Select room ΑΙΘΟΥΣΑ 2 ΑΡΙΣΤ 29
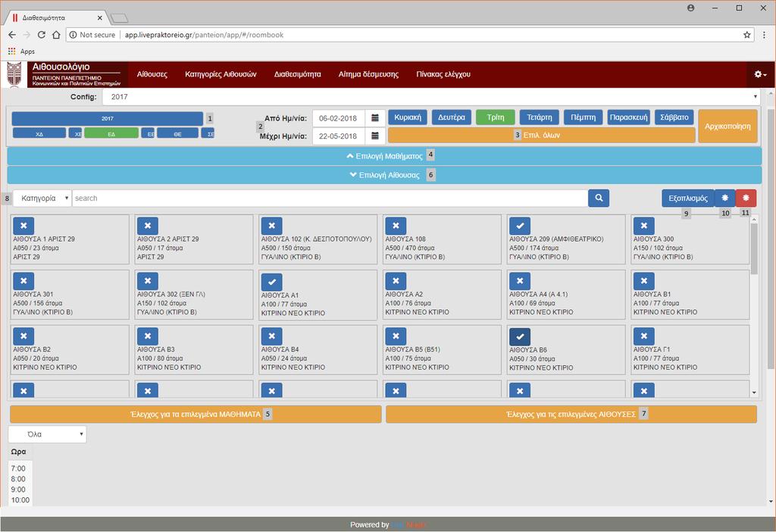 [x=148, y=226]
